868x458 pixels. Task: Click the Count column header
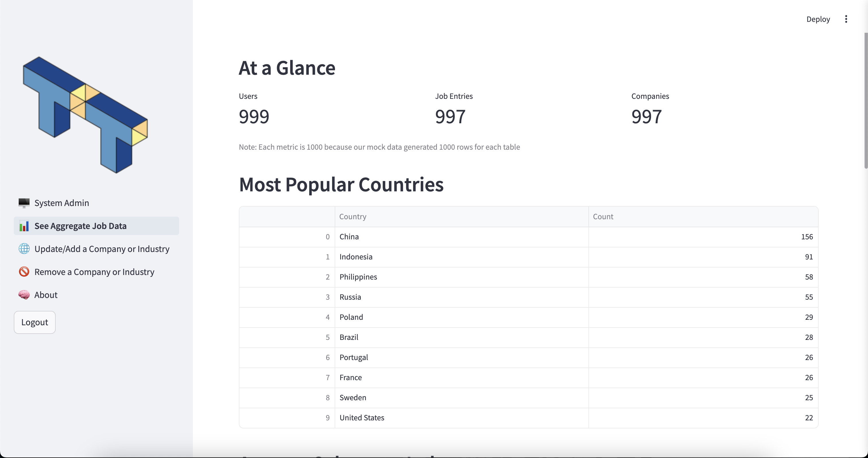pyautogui.click(x=703, y=217)
